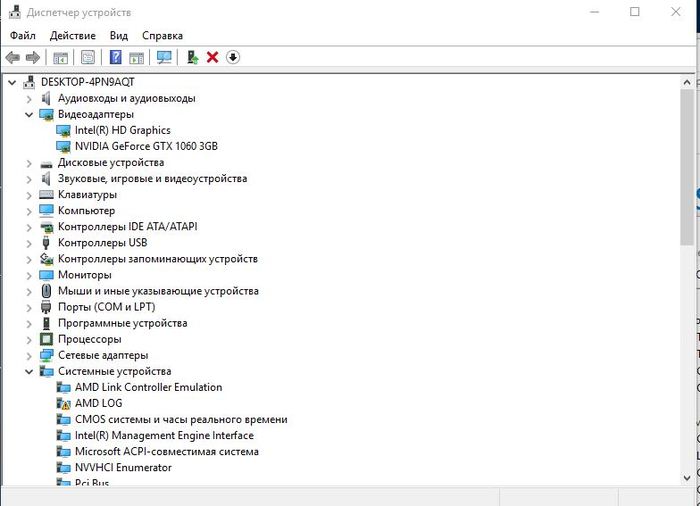Click the red X Uninstall device icon
The image size is (700, 506).
pos(212,58)
